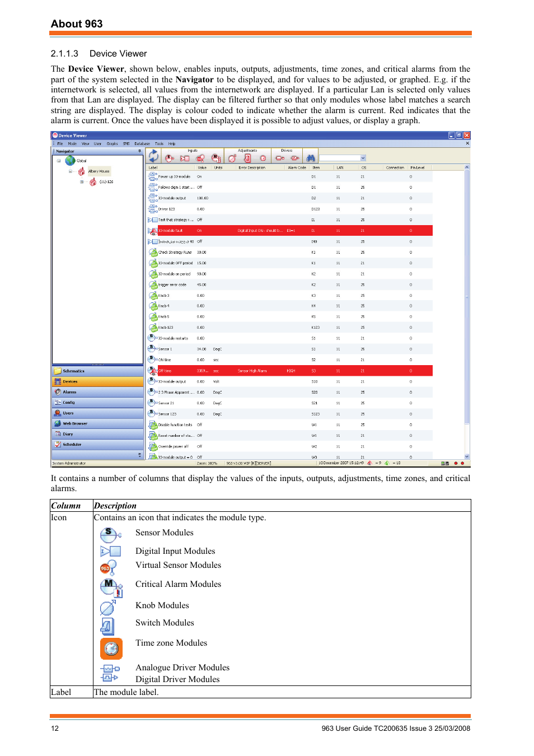This screenshot has width=534, height=756.
Task: Close the inner Device Viewer pane X
Action: pyautogui.click(x=467, y=143)
